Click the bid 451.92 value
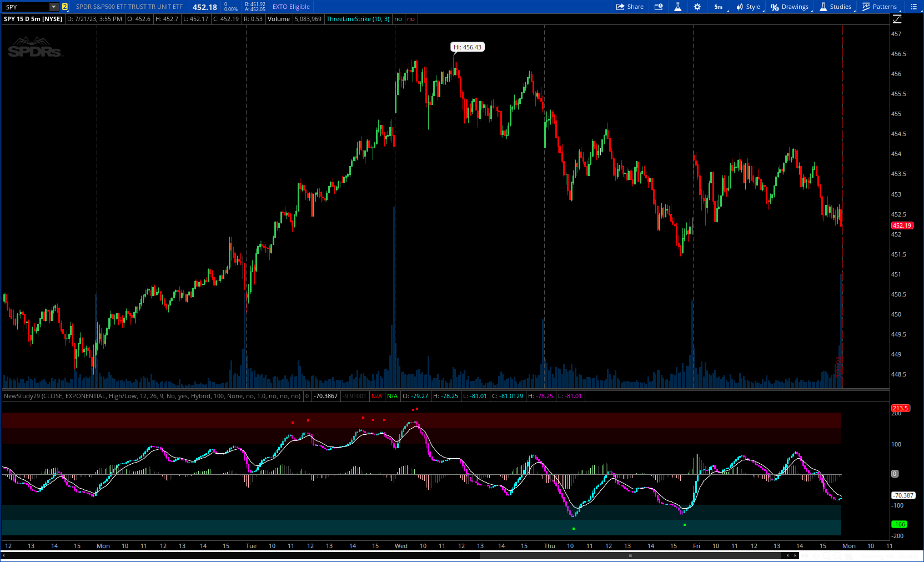Screen dimensions: 924x562 point(255,4)
